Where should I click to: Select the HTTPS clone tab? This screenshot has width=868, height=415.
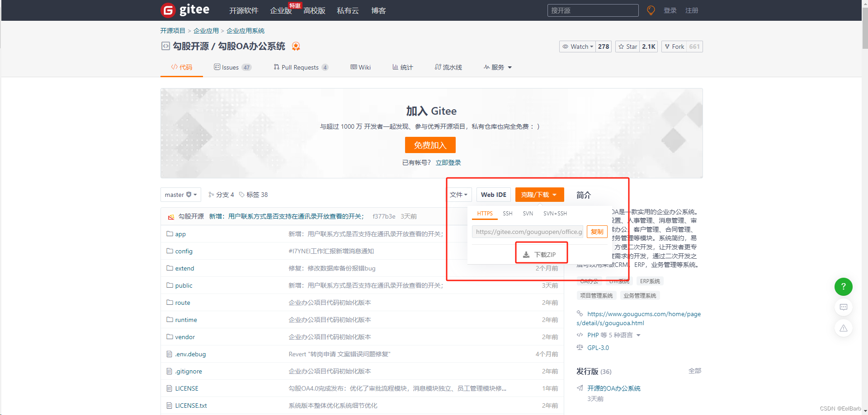coord(485,214)
